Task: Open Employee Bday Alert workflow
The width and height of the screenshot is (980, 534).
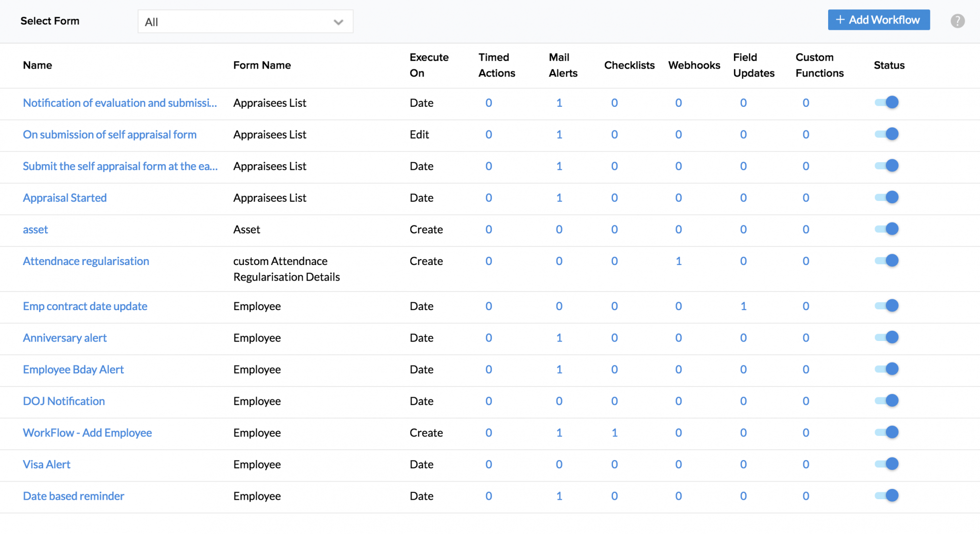Action: (73, 369)
